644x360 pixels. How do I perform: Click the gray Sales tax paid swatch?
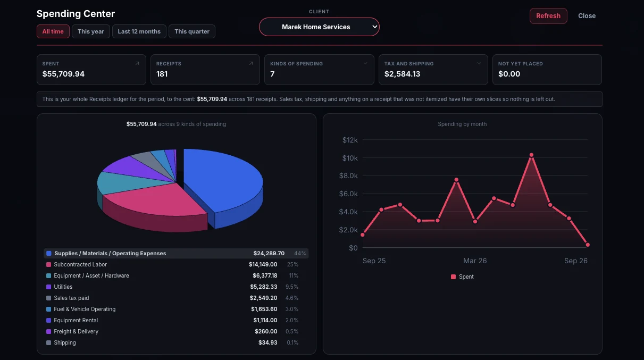pos(49,298)
